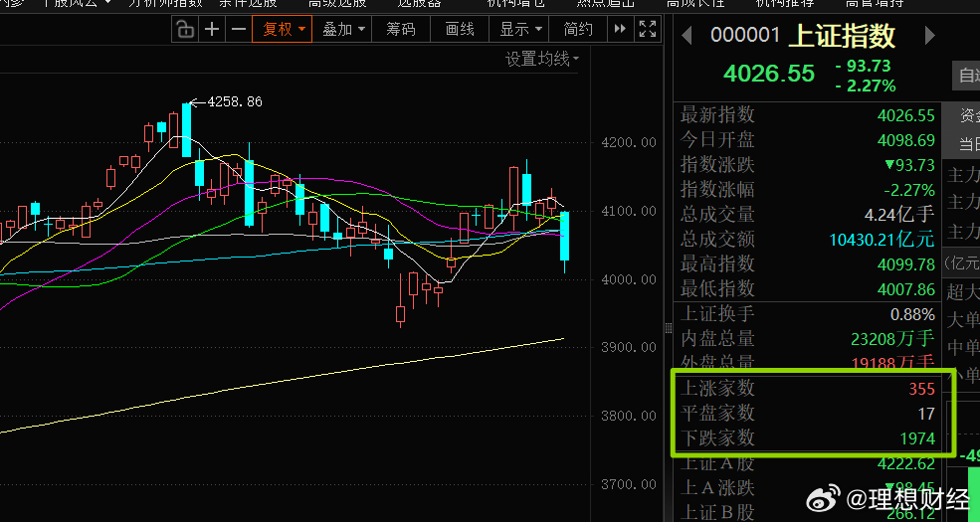Click the 总成交额 value 10430.21亿元
The height and width of the screenshot is (522, 980).
coord(882,240)
